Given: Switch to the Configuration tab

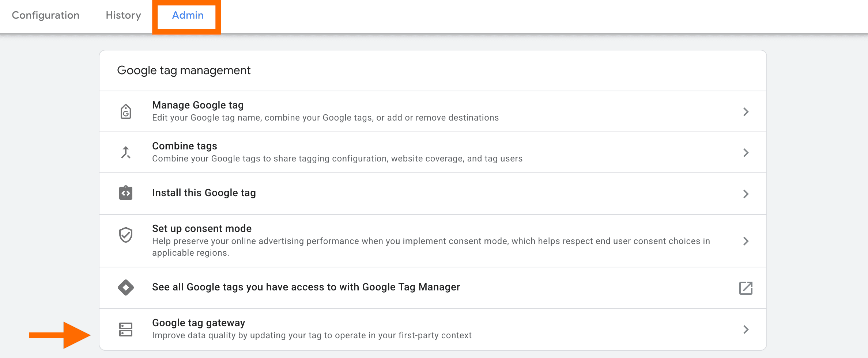Looking at the screenshot, I should (46, 15).
